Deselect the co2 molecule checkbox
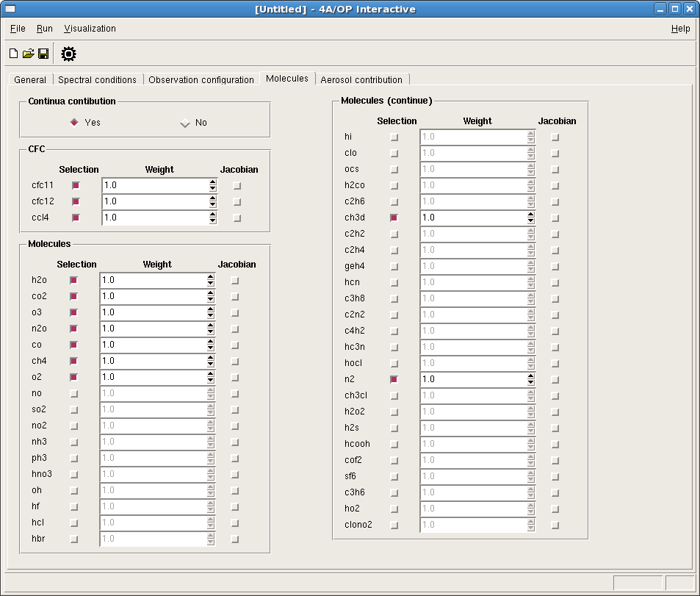 point(73,296)
